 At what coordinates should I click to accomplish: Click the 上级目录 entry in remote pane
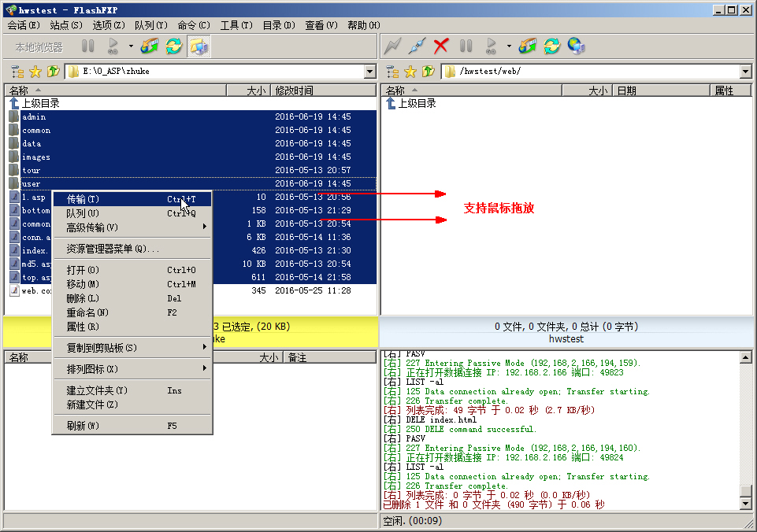click(x=416, y=103)
